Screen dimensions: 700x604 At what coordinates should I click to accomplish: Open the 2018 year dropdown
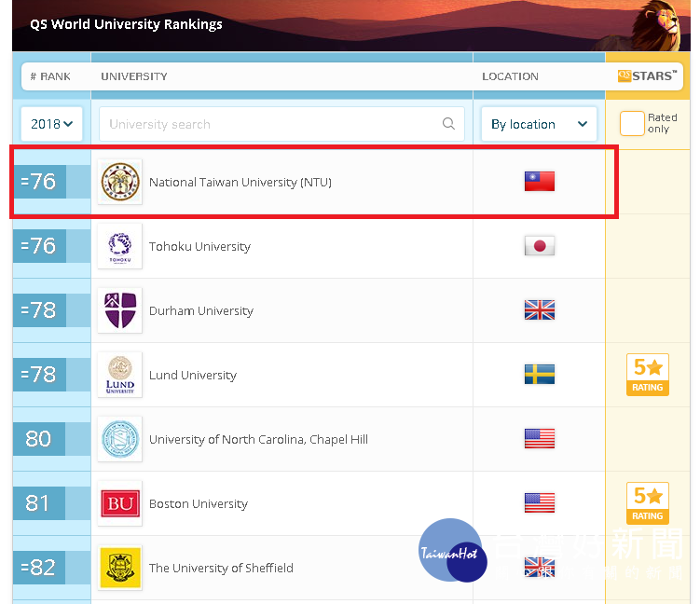52,124
